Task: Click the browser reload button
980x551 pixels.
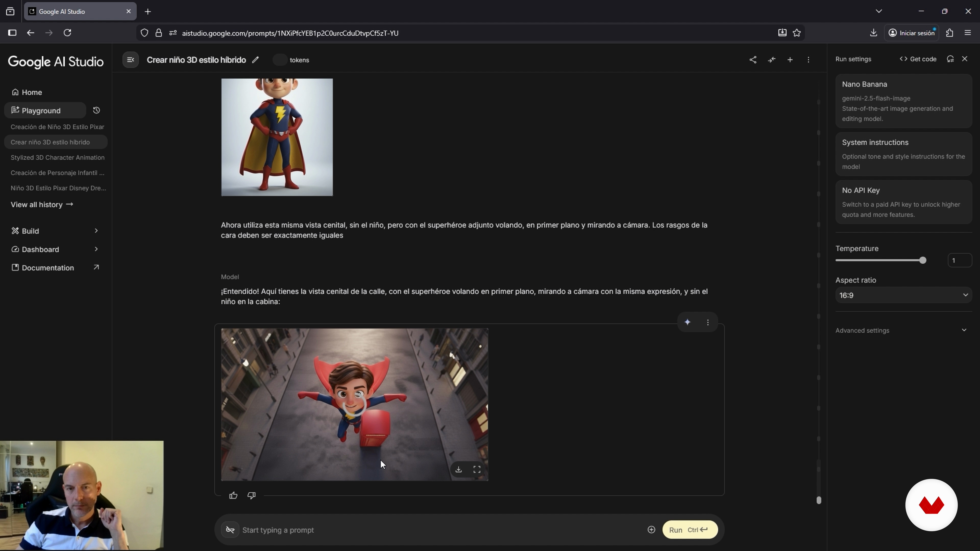Action: (x=67, y=33)
